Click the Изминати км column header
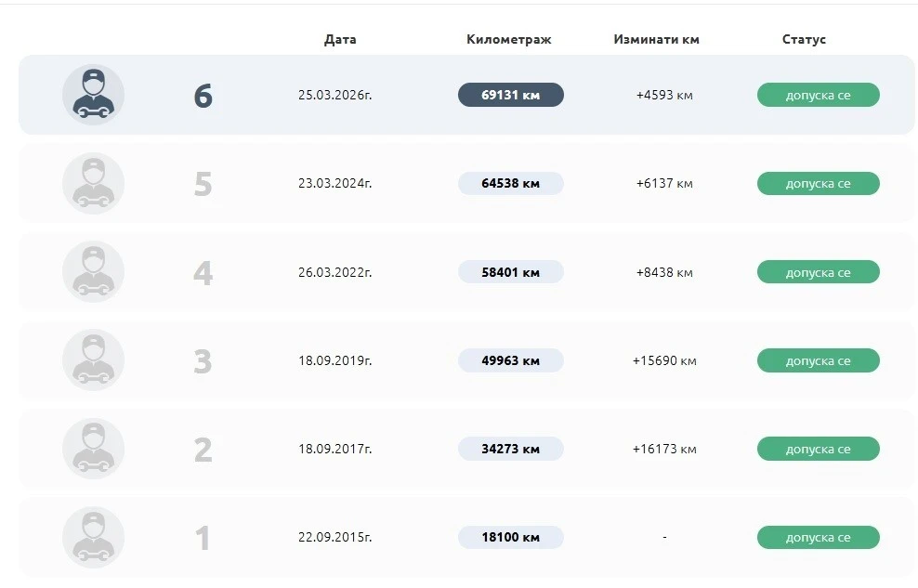Image resolution: width=918 pixels, height=588 pixels. pyautogui.click(x=656, y=40)
